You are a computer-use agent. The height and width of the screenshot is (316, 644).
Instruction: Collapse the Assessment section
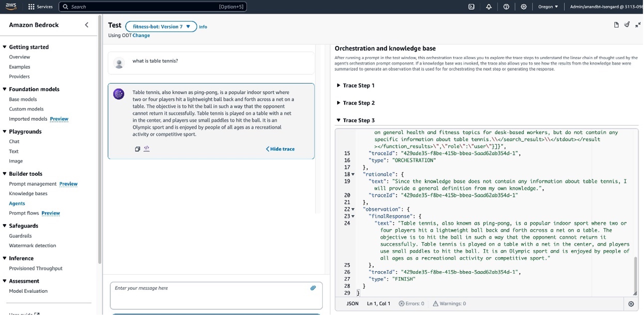[4, 281]
